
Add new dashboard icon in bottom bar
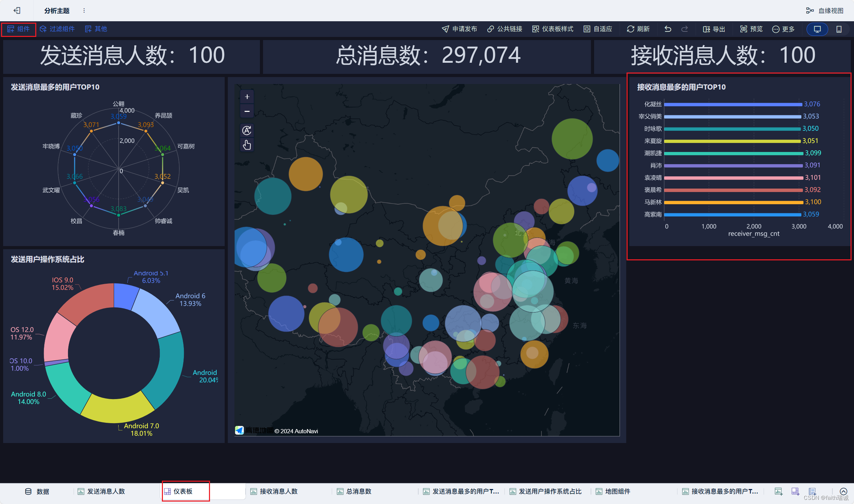tap(795, 491)
